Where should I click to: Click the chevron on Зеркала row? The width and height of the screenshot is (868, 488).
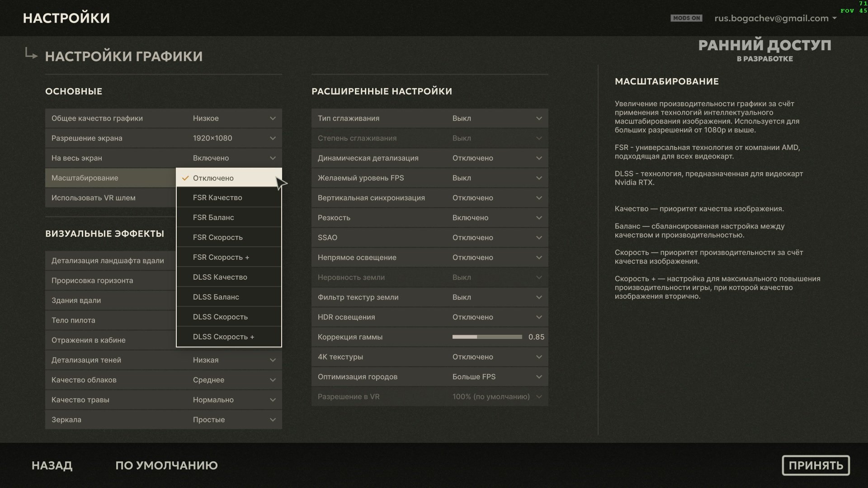point(273,420)
